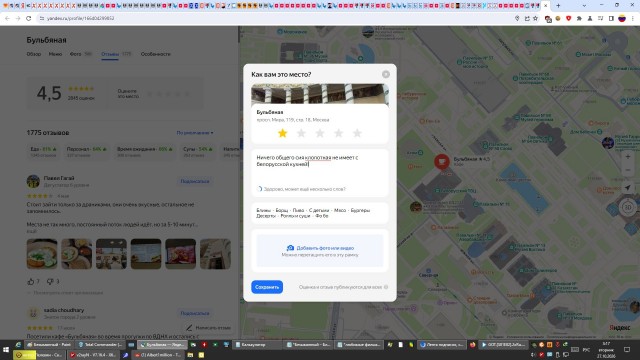Switch to Paint window in taskbar
640x360 pixels.
click(x=49, y=345)
